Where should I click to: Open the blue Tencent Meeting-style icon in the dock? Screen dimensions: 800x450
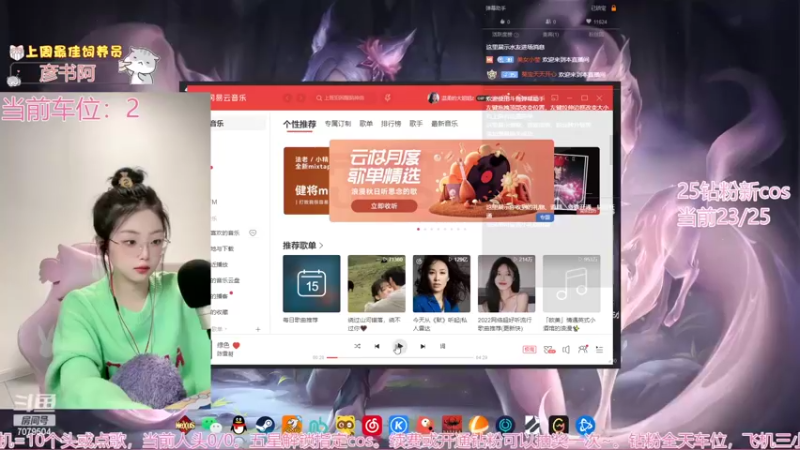(585, 424)
